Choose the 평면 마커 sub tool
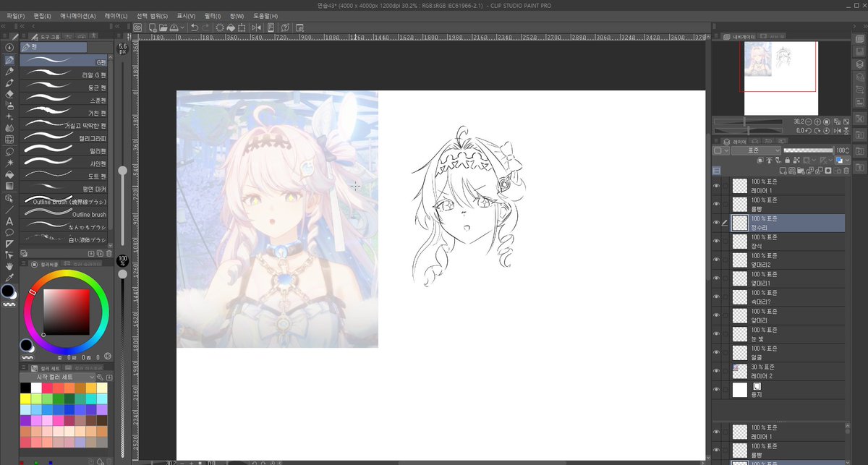 coord(64,188)
